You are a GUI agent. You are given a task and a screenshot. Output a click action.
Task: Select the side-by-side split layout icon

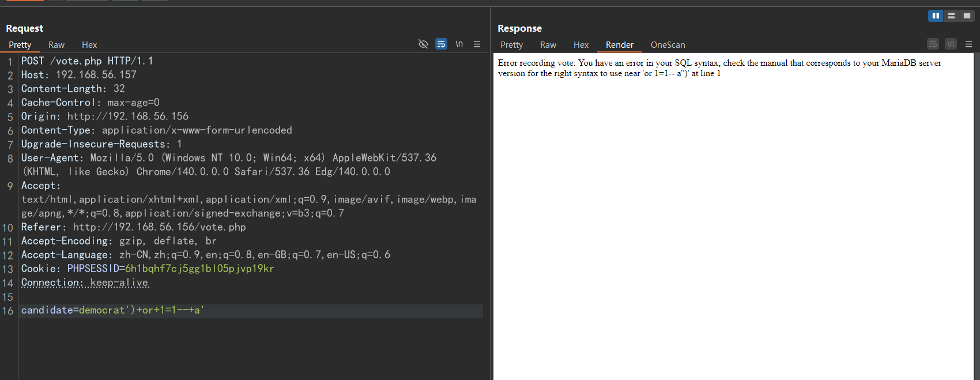click(x=935, y=16)
